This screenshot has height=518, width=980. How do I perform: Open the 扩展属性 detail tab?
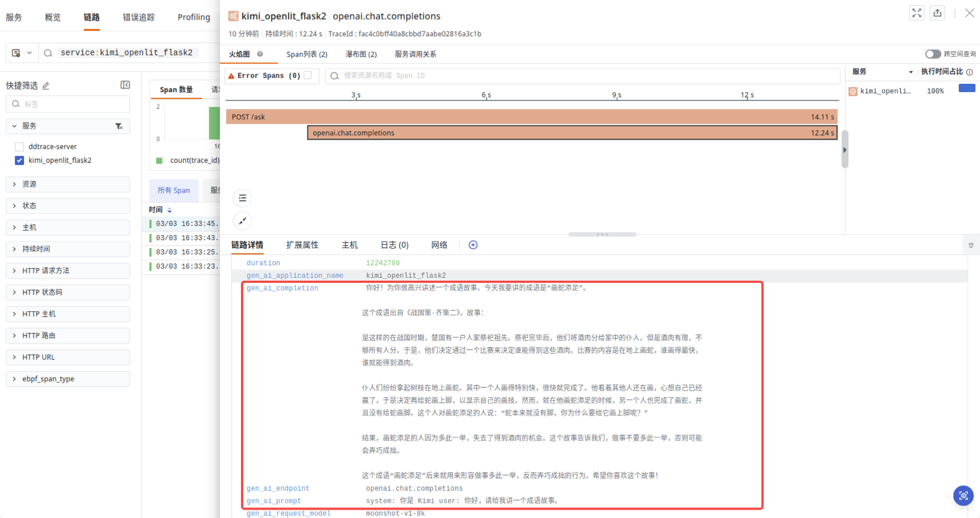(x=302, y=245)
